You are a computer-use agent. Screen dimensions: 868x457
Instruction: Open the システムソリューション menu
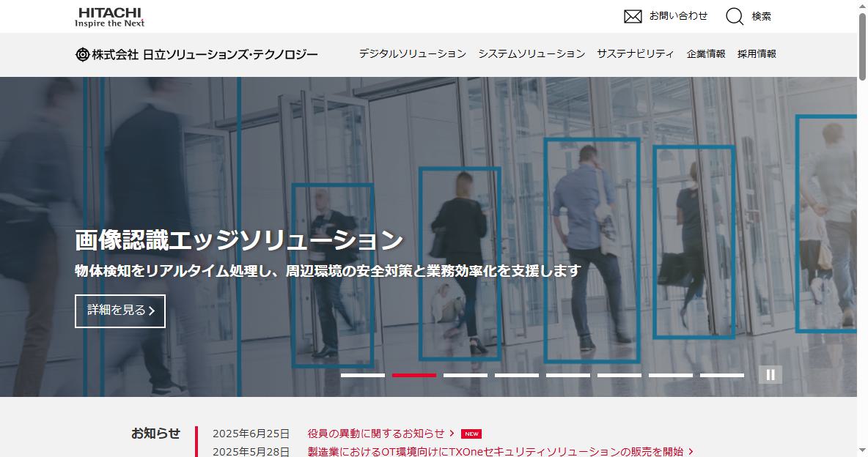[532, 53]
